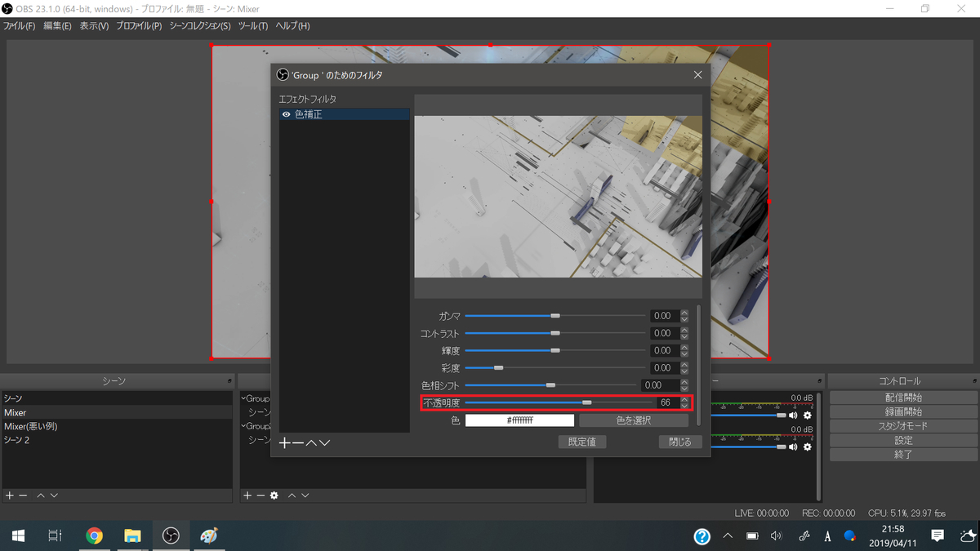Remove the selected scene with the minus icon
This screenshot has height=551, width=980.
pos(23,495)
